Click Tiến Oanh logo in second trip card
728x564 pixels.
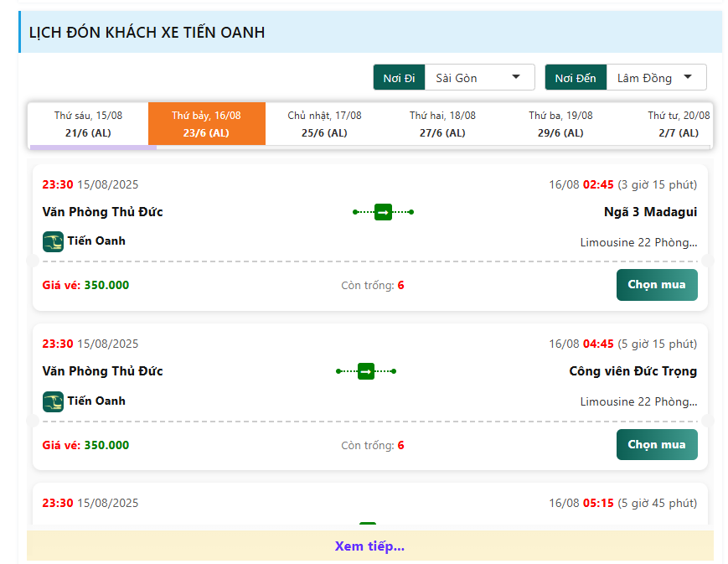tap(53, 401)
